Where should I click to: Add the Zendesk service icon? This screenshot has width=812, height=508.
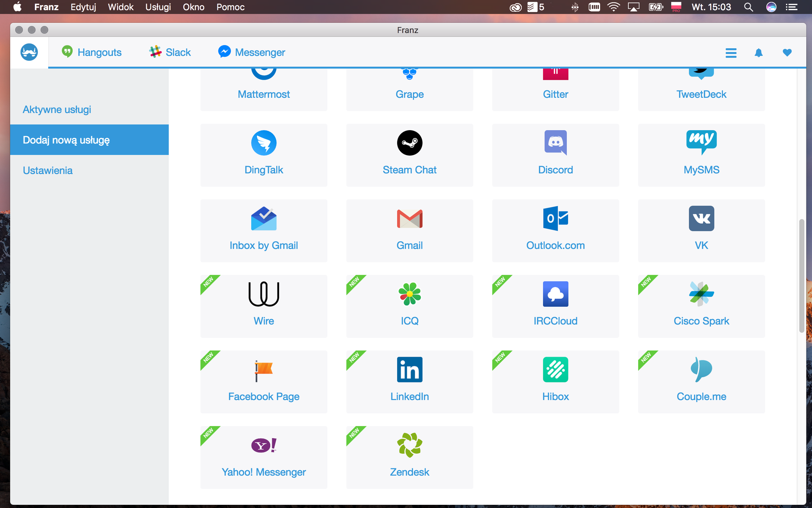410,445
